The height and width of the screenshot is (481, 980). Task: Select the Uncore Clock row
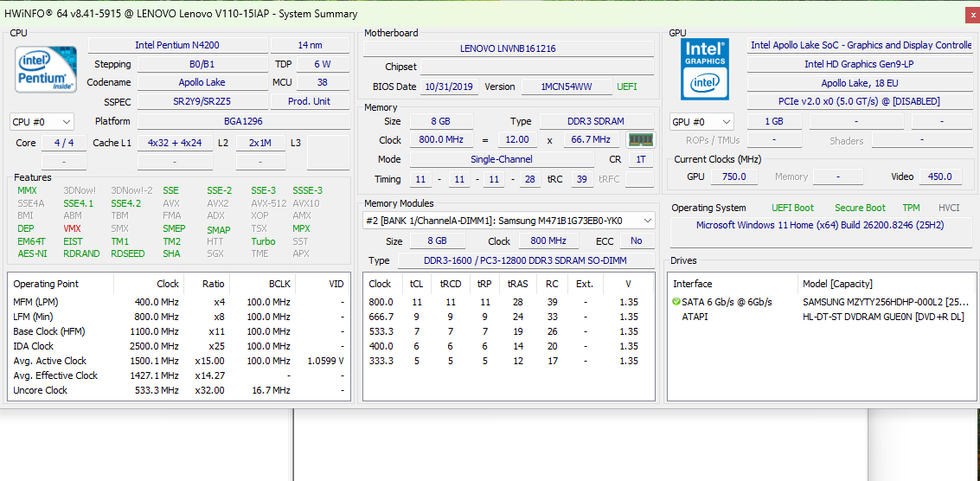179,390
